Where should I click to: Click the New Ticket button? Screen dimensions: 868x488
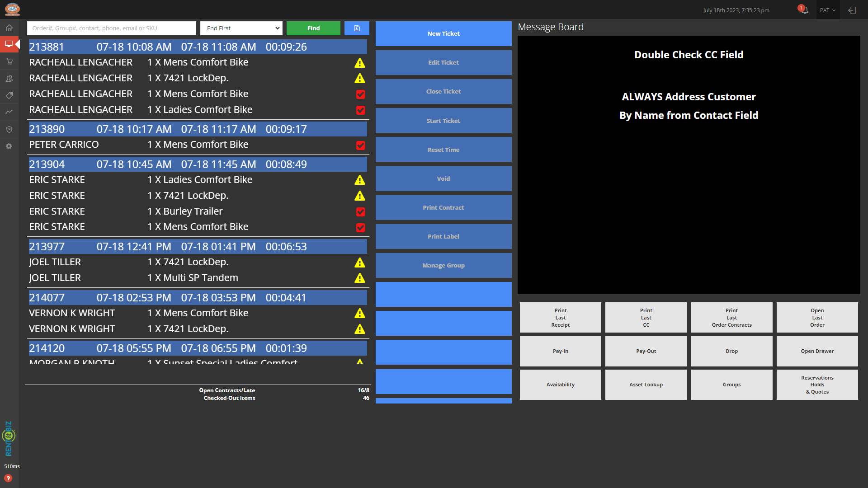pyautogui.click(x=443, y=33)
